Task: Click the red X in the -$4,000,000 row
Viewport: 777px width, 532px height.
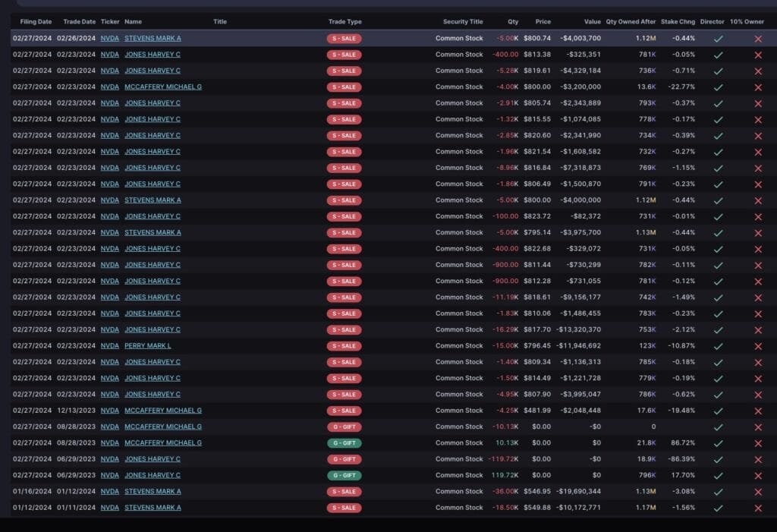Action: tap(758, 201)
